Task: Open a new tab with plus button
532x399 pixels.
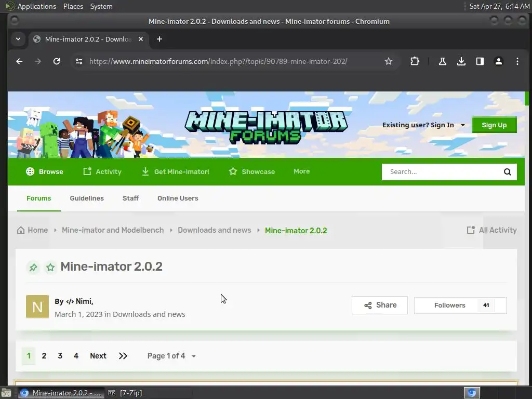Action: point(159,39)
